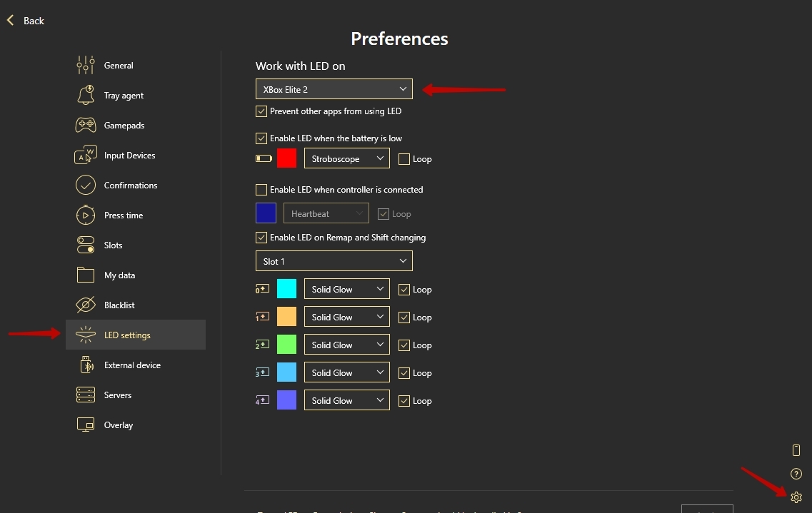This screenshot has height=513, width=812.
Task: Open the XBox Elite 2 device dropdown
Action: tap(334, 89)
